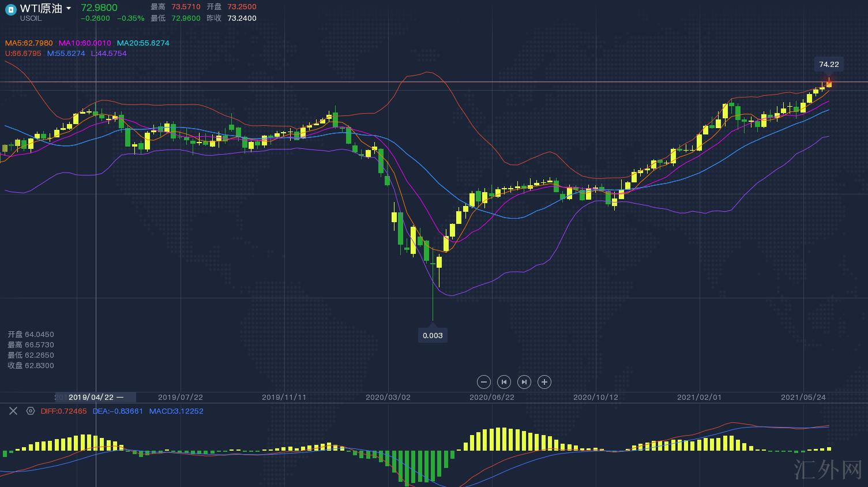Zoom in the chart with plus button
The image size is (868, 487).
544,382
